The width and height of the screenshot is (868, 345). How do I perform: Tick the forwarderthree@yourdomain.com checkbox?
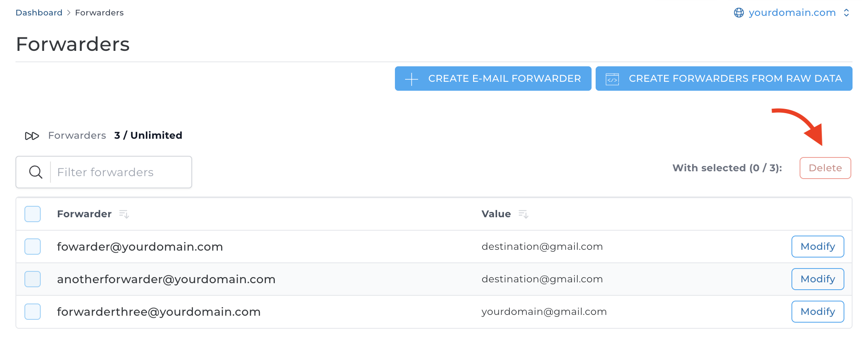[x=33, y=312]
